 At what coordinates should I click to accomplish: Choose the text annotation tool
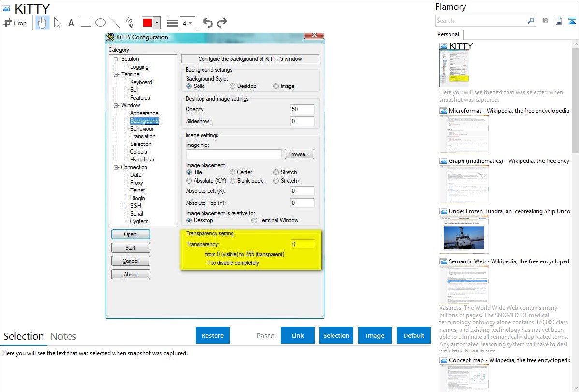point(71,23)
